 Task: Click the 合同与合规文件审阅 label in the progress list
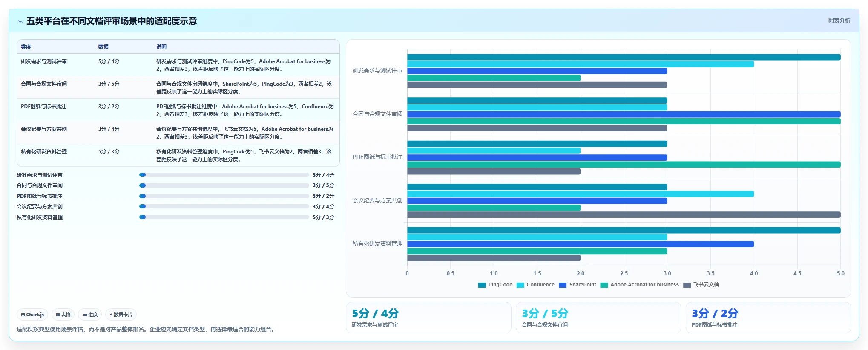tap(40, 185)
